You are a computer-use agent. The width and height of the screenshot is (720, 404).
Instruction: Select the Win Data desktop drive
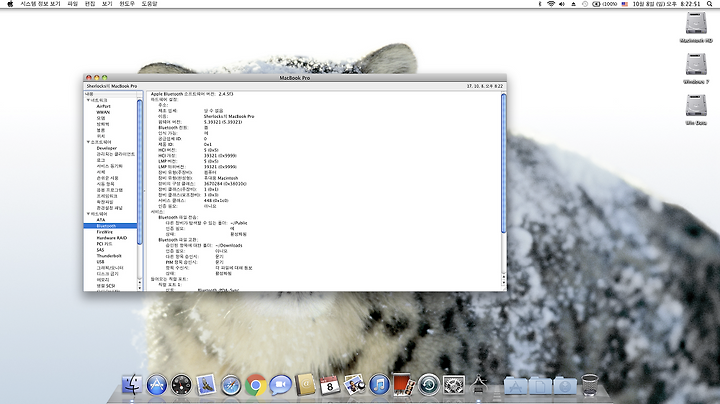tap(696, 106)
